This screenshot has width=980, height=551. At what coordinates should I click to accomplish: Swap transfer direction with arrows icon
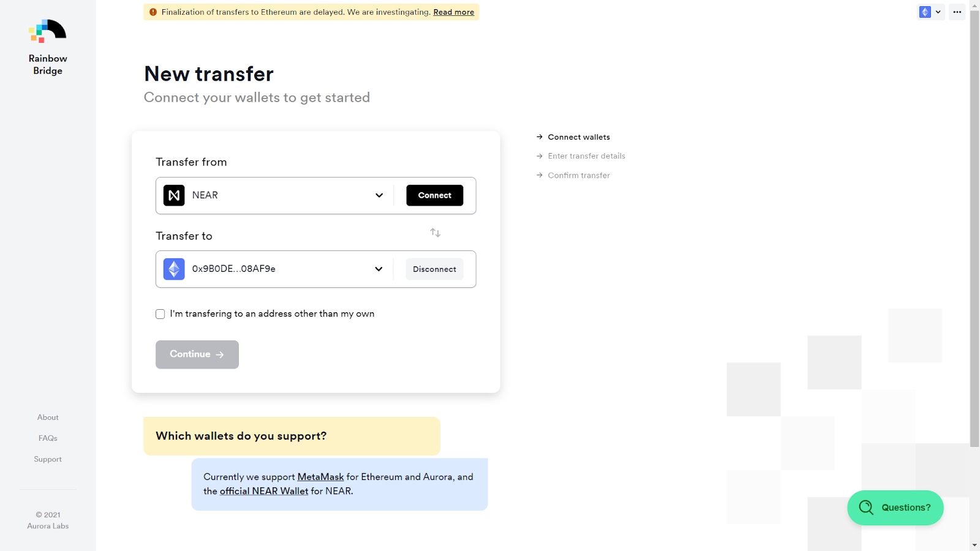tap(435, 233)
